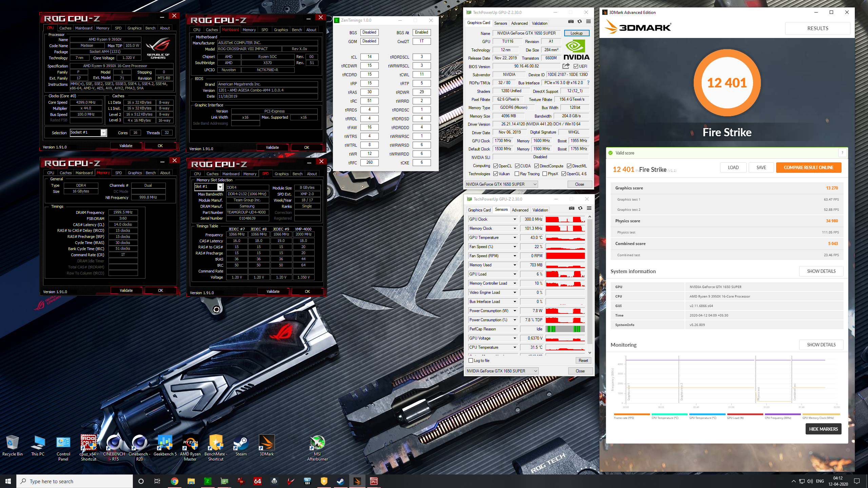Expand GPU Temperature sensor dropdown
This screenshot has width=868, height=488.
coord(515,238)
